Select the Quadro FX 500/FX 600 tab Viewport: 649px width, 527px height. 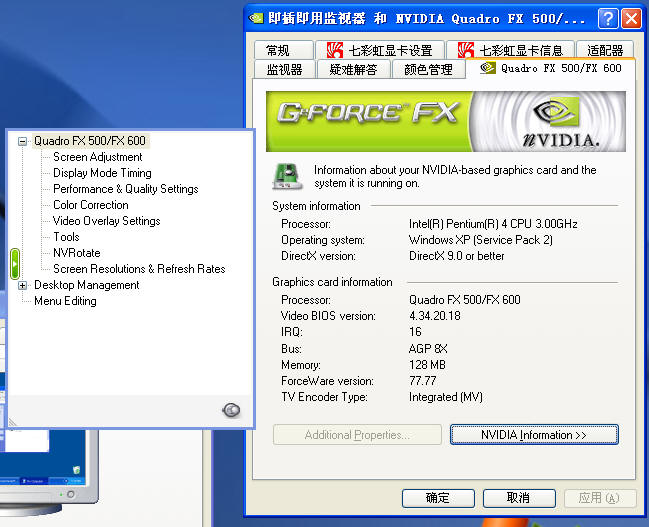tap(550, 68)
